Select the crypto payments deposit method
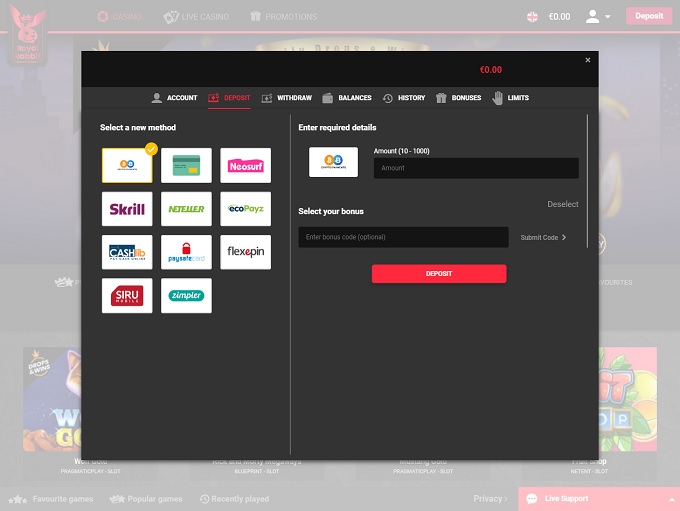This screenshot has height=511, width=680. pyautogui.click(x=127, y=165)
